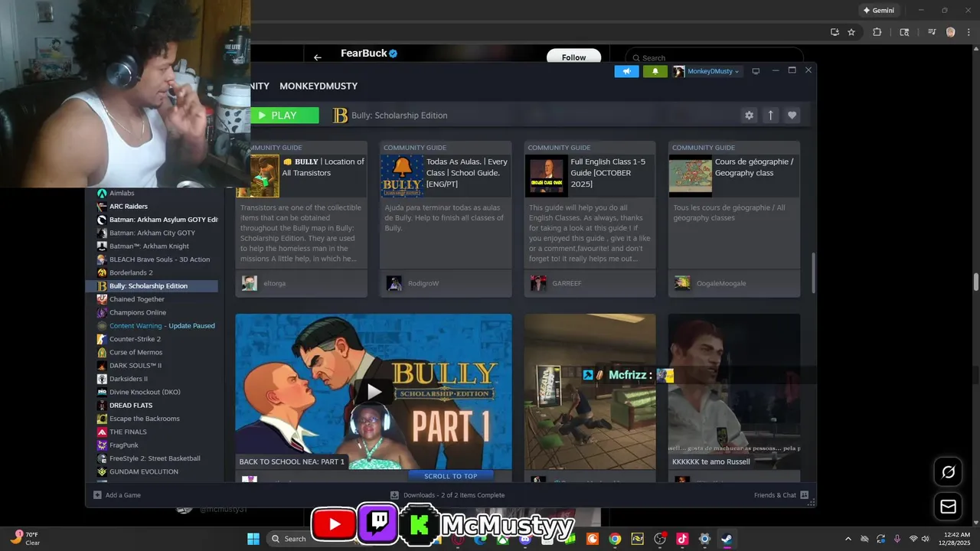The height and width of the screenshot is (551, 980).
Task: Select Counter-Strike 2 in library
Action: [x=135, y=339]
